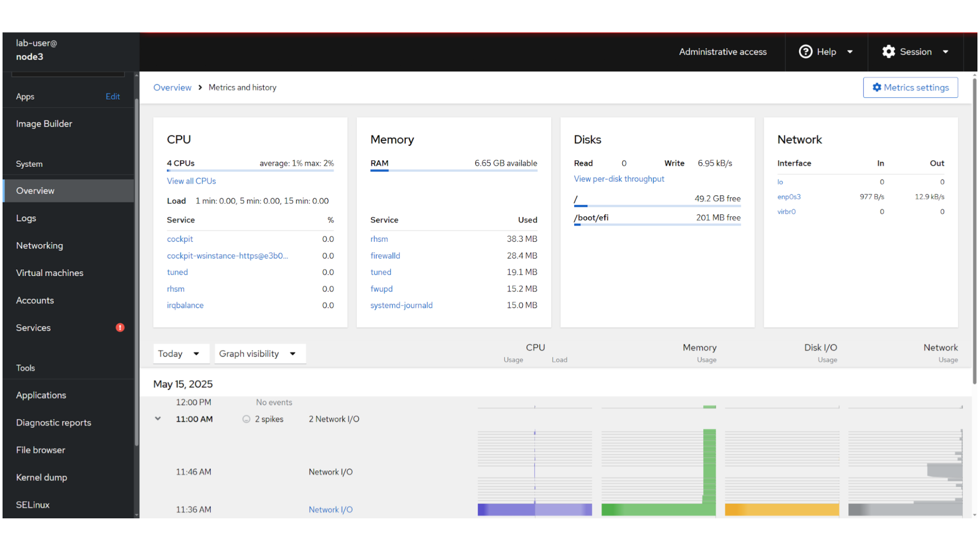Click Edit next to Apps
The image size is (980, 551).
[112, 96]
